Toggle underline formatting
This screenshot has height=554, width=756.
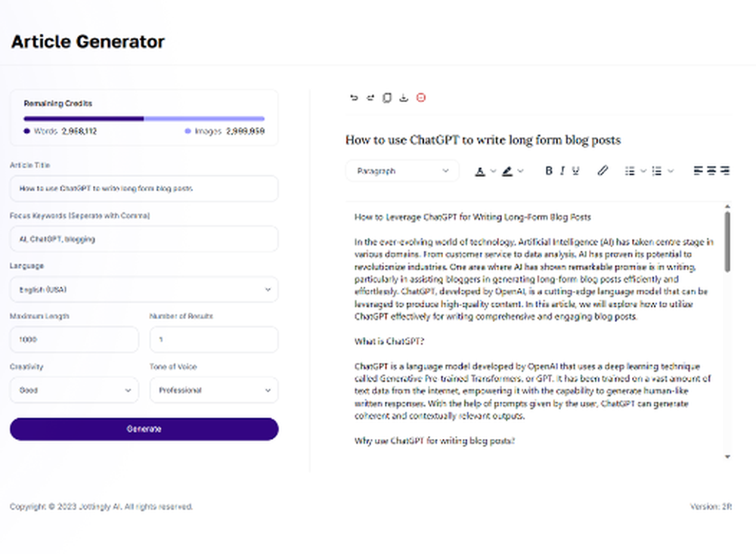coord(576,171)
